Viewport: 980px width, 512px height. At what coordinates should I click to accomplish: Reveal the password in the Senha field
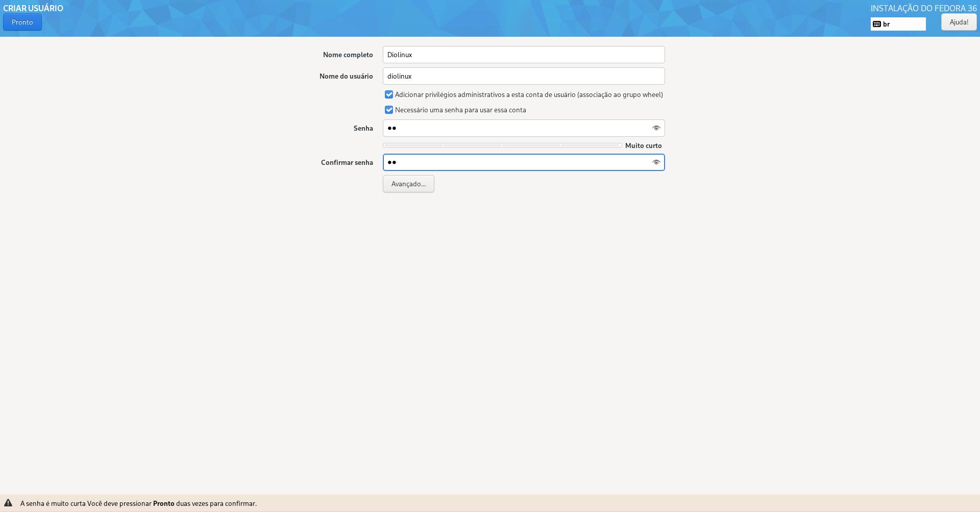(x=656, y=128)
